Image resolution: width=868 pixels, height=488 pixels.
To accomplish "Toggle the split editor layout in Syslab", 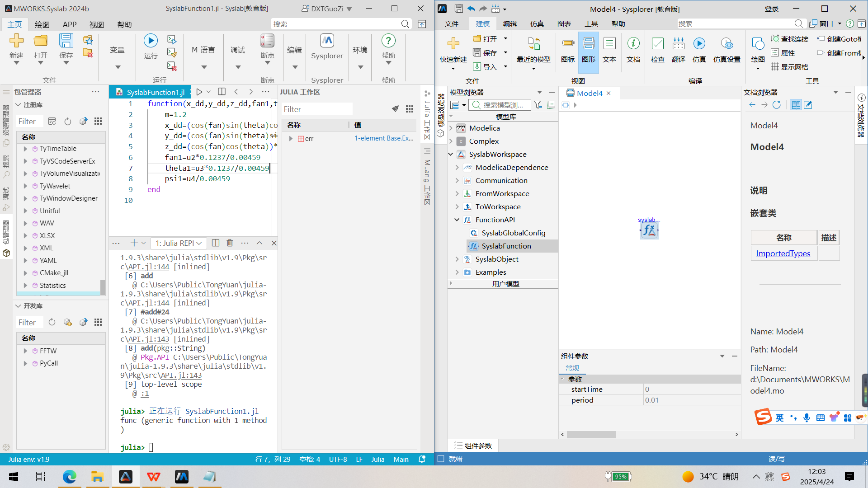I will [x=222, y=92].
